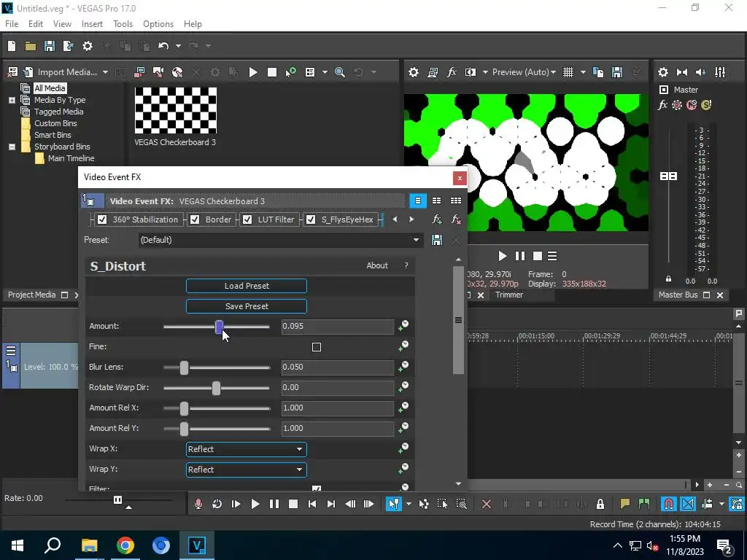Open the Wrap X Reflect dropdown
747x560 pixels.
coord(247,449)
